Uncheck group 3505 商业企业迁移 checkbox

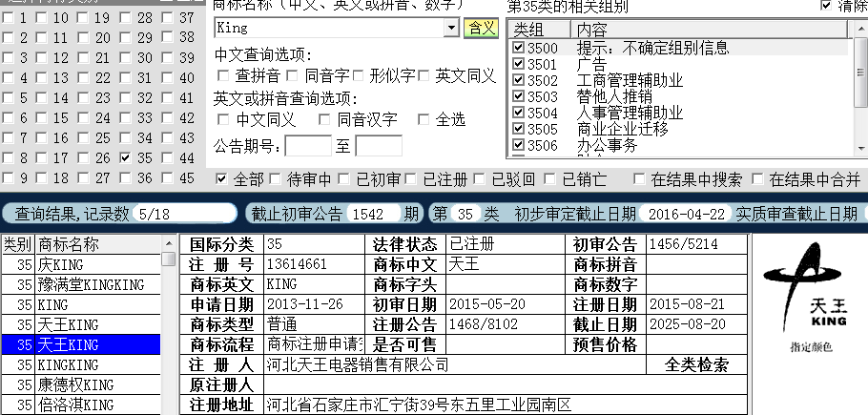click(518, 129)
